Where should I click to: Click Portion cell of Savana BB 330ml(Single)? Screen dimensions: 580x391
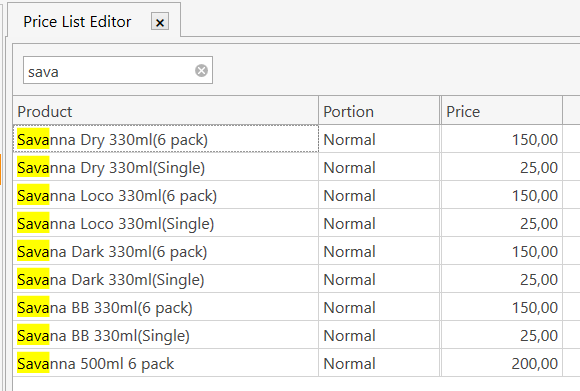[x=379, y=336]
